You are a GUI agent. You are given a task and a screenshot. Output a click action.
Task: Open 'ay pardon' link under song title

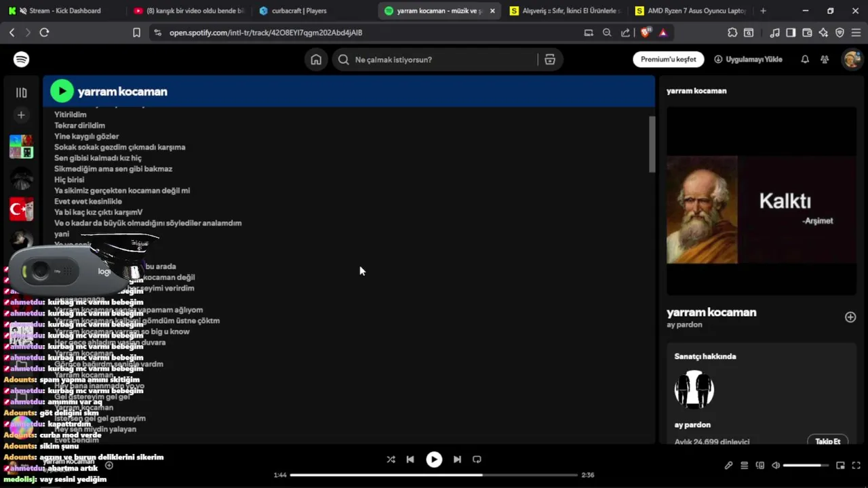pos(684,325)
